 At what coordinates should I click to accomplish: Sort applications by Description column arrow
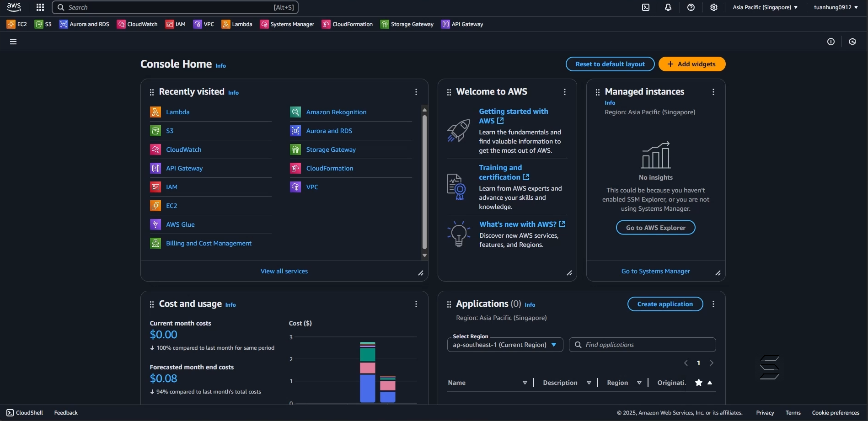[589, 383]
